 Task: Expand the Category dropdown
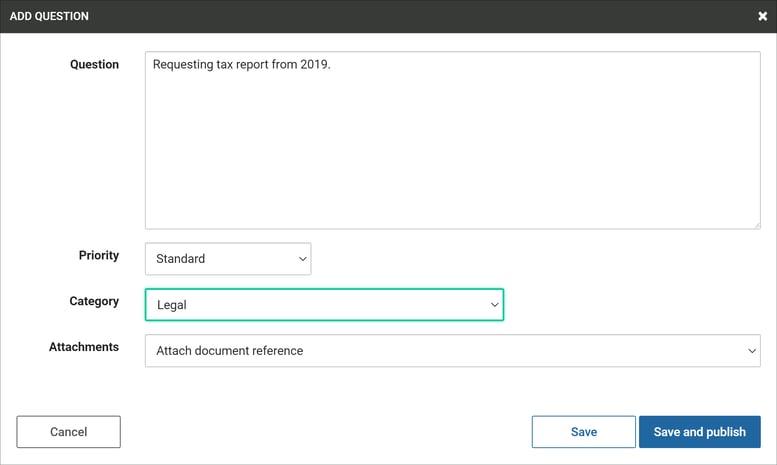[x=323, y=305]
